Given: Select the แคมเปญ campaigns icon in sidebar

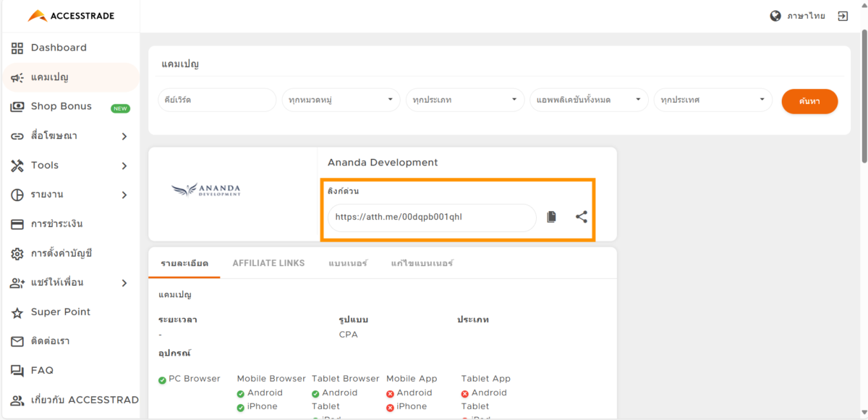Looking at the screenshot, I should [x=17, y=77].
